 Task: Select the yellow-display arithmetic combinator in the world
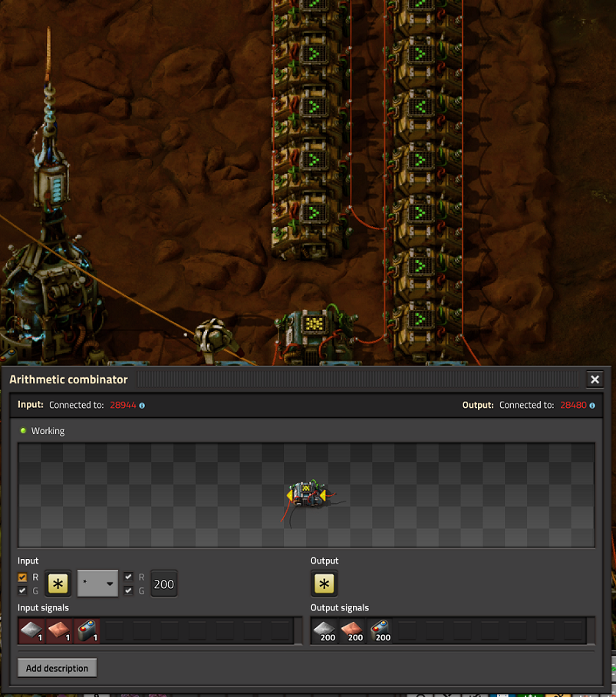pos(314,334)
